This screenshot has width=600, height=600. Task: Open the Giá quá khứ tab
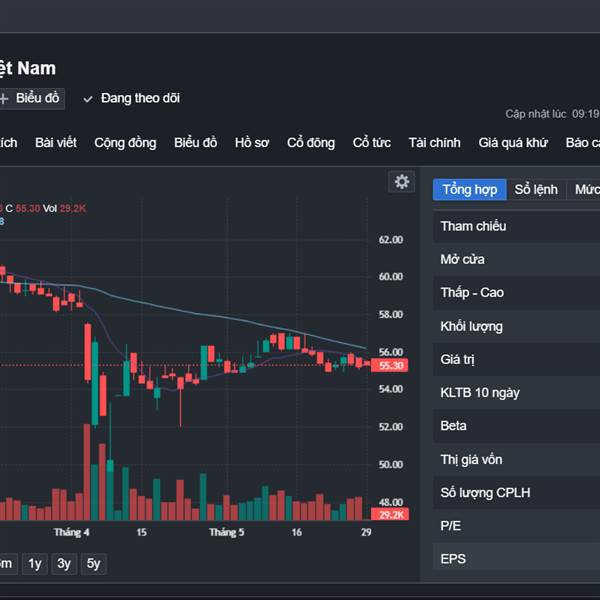coord(513,143)
